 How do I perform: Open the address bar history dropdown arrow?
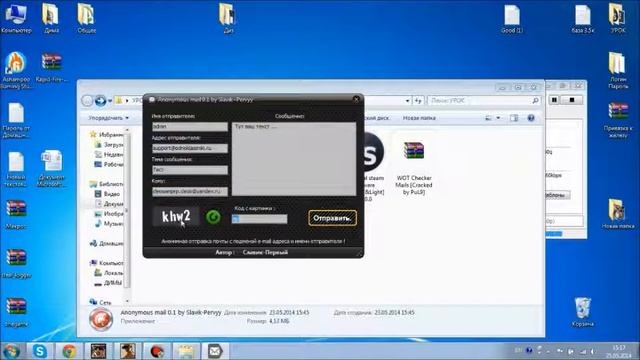click(x=407, y=100)
